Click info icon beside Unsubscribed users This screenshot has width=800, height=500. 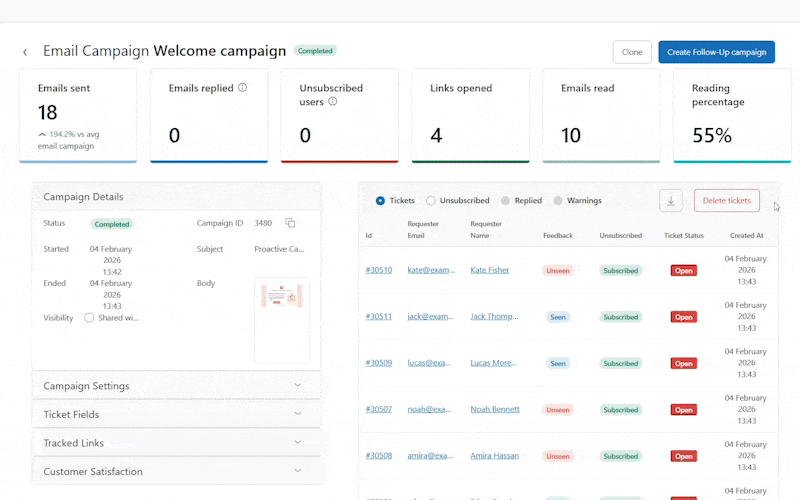coord(332,102)
